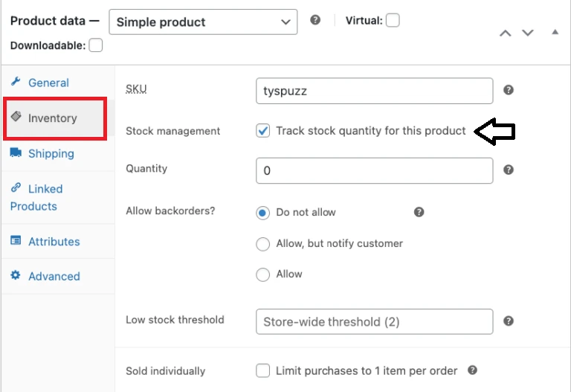Click help icon beside product type dropdown

[x=315, y=20]
